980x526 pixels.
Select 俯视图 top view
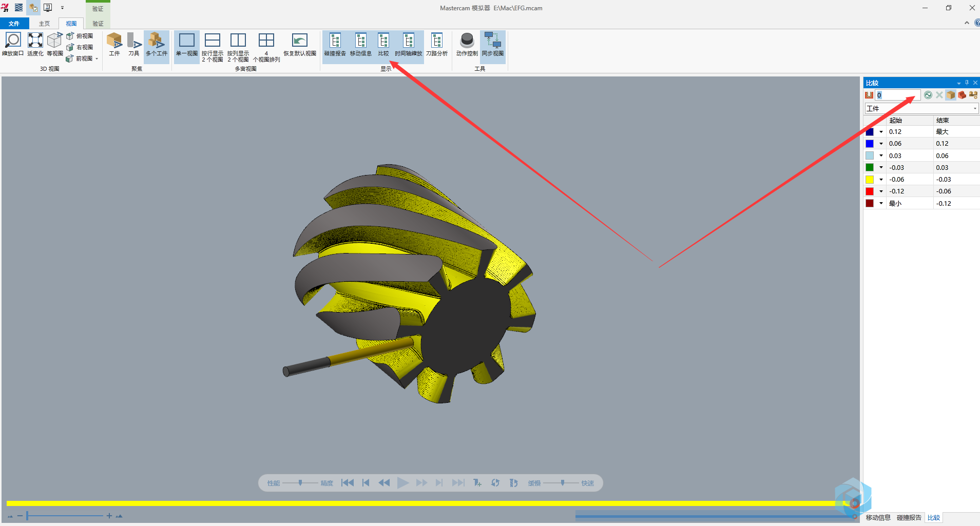pyautogui.click(x=80, y=36)
